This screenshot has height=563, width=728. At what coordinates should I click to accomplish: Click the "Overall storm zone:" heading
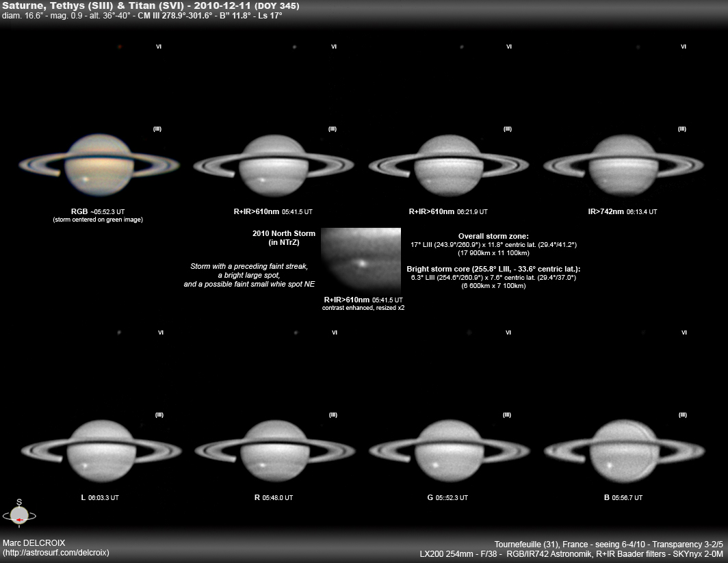[x=493, y=236]
